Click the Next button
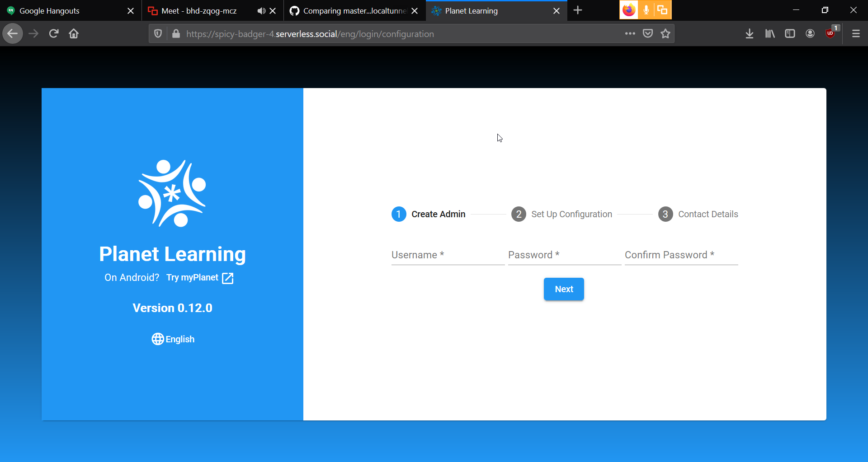 tap(563, 289)
